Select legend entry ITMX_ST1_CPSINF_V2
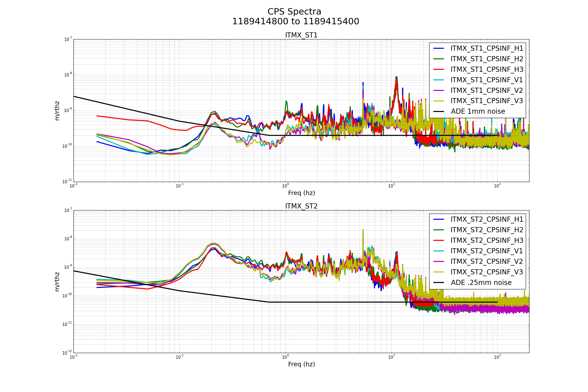 pos(478,90)
